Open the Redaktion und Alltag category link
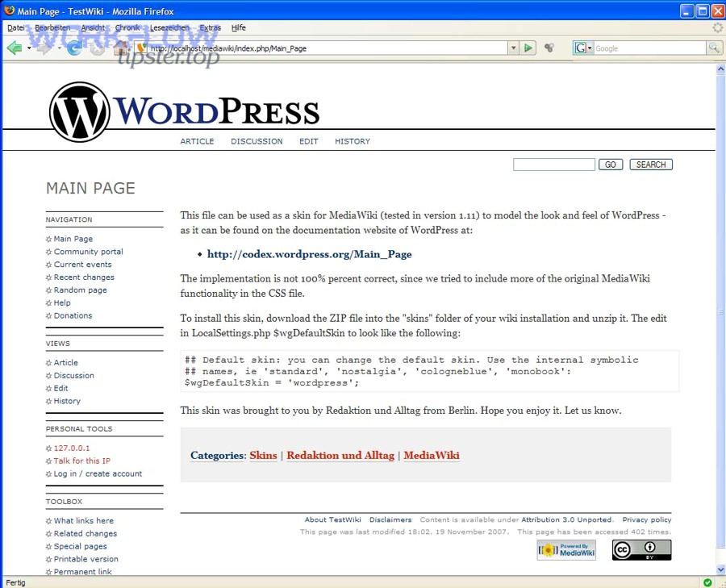The width and height of the screenshot is (726, 588). click(x=340, y=455)
